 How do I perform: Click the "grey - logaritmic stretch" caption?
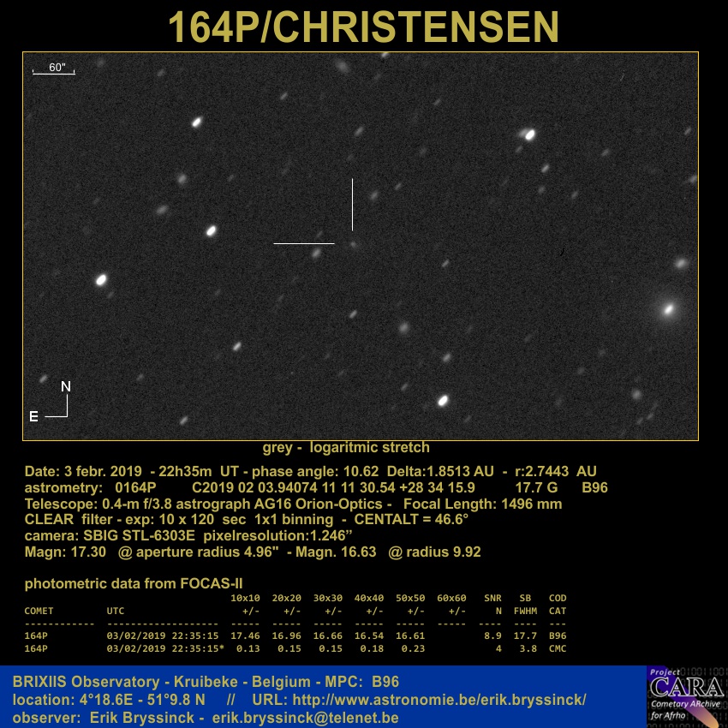point(346,448)
